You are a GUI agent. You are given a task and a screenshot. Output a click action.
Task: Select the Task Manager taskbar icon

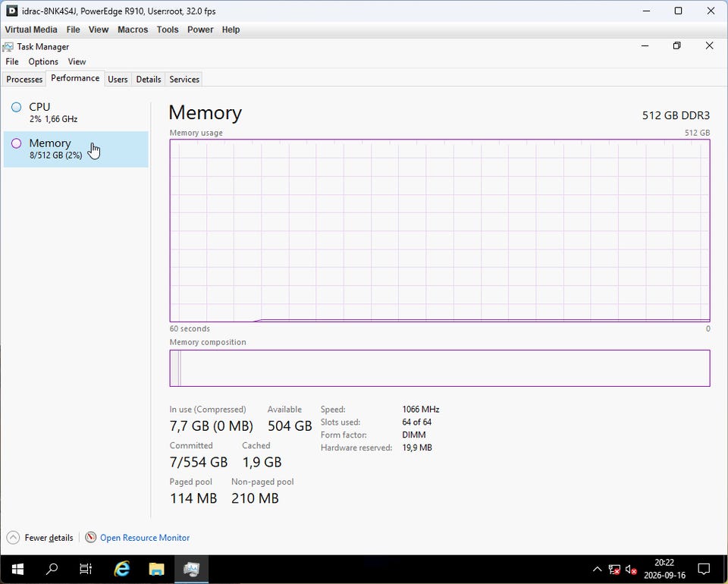[x=191, y=569]
